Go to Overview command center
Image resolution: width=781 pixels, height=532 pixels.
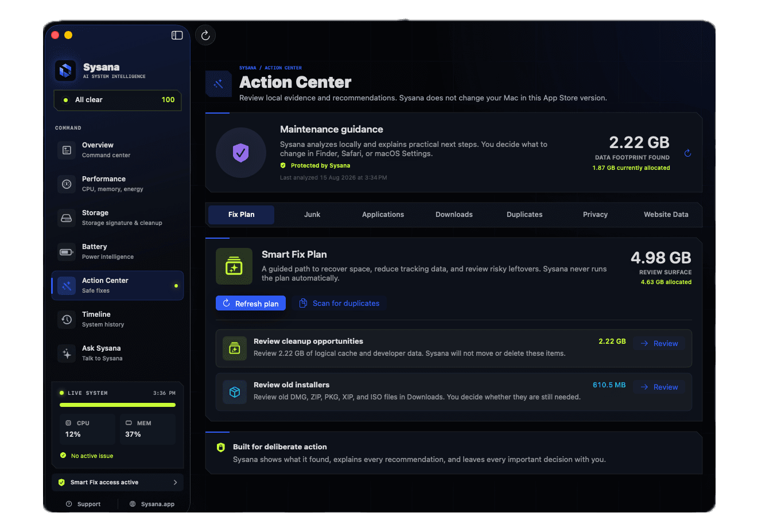click(118, 150)
